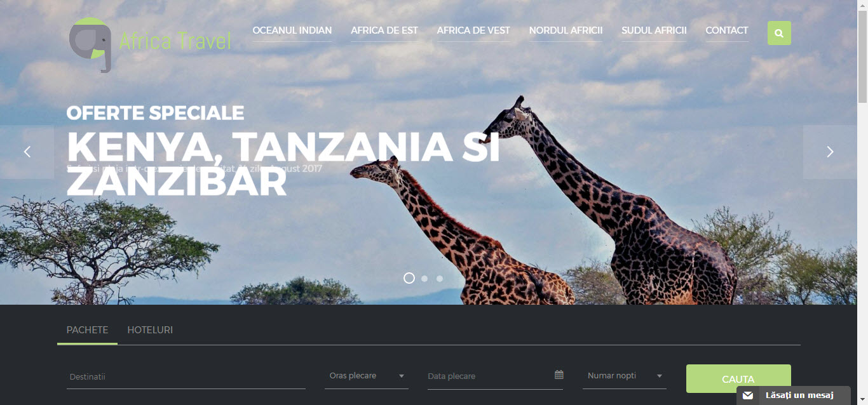The height and width of the screenshot is (405, 868).
Task: Open the Contact page link
Action: pos(727,30)
